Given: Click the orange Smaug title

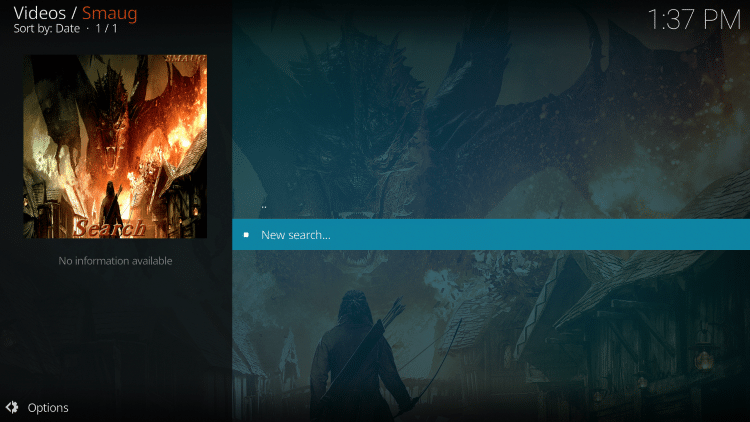Looking at the screenshot, I should (110, 13).
